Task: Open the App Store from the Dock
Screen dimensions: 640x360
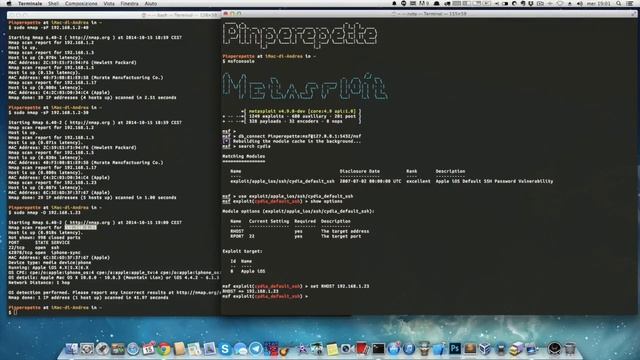Action: 394,349
